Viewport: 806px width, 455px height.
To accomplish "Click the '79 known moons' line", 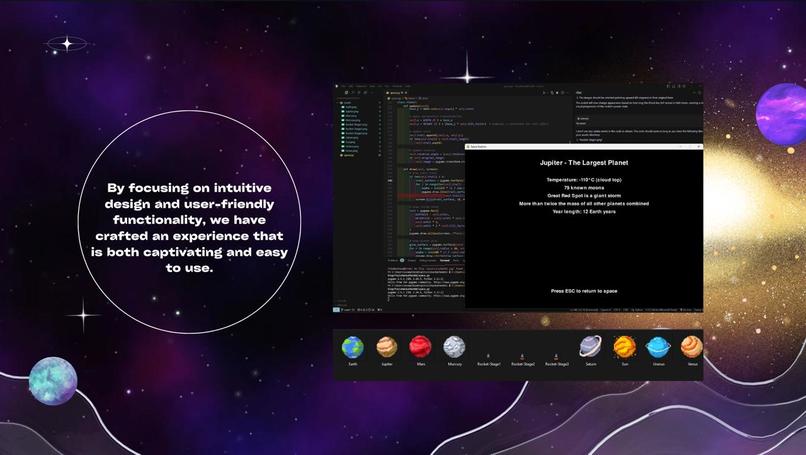I will [584, 188].
